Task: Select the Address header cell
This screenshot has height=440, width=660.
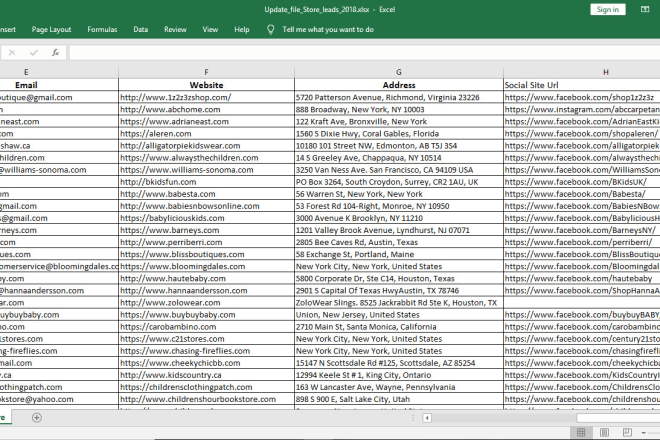Action: pyautogui.click(x=399, y=85)
